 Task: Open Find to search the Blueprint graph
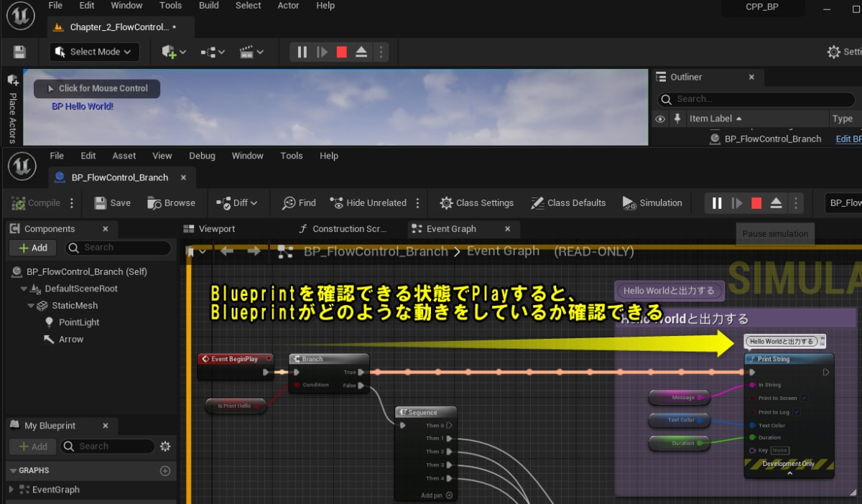coord(298,202)
